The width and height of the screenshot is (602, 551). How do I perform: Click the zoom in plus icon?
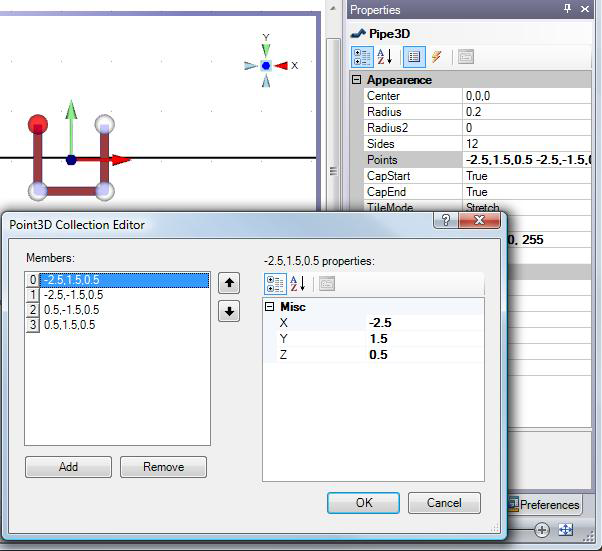click(x=542, y=530)
